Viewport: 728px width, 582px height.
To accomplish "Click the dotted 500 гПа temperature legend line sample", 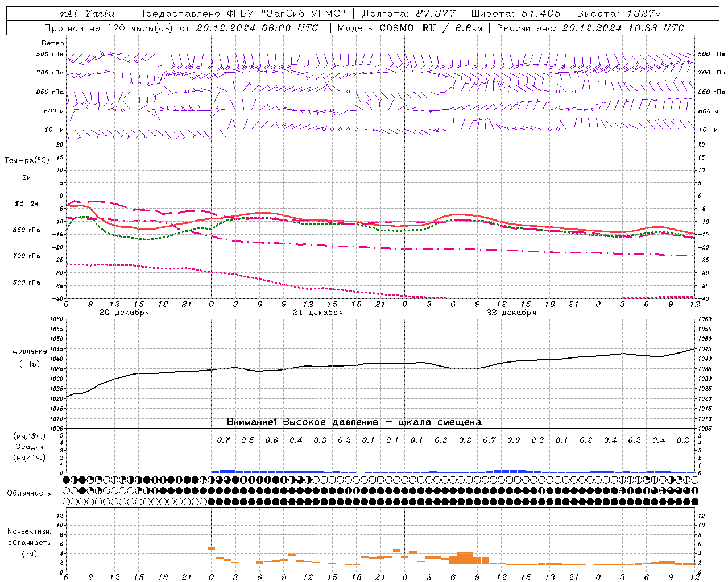I will click(26, 289).
